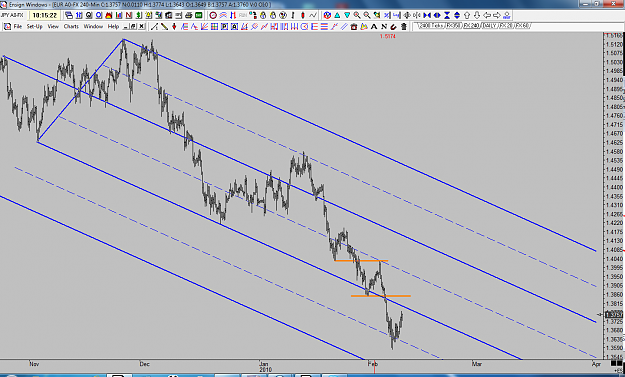Toggle the red magnet snap tool
The image size is (625, 377).
(393, 26)
